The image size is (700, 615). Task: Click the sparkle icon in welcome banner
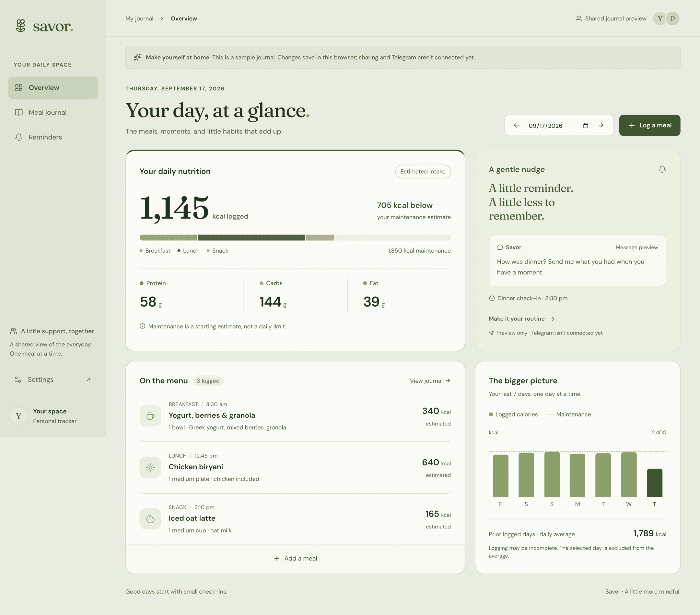pos(137,58)
